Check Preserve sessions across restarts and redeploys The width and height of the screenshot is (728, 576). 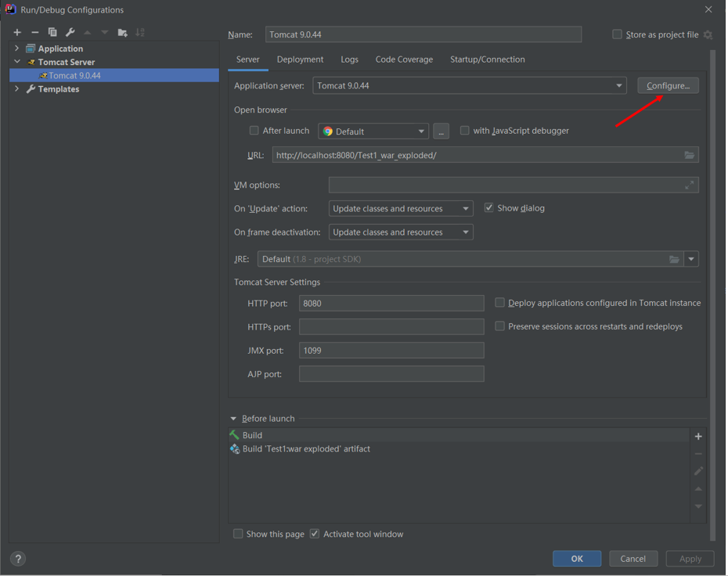click(499, 326)
